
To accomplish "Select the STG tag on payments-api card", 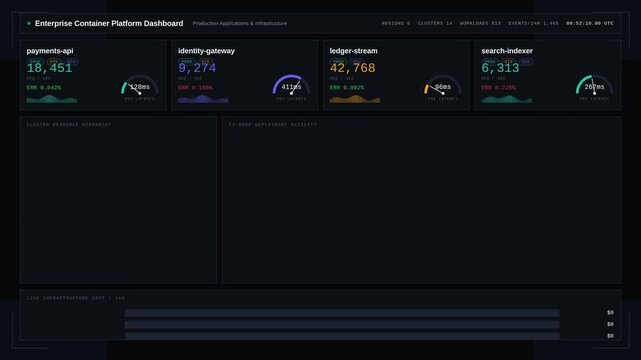I will click(54, 61).
